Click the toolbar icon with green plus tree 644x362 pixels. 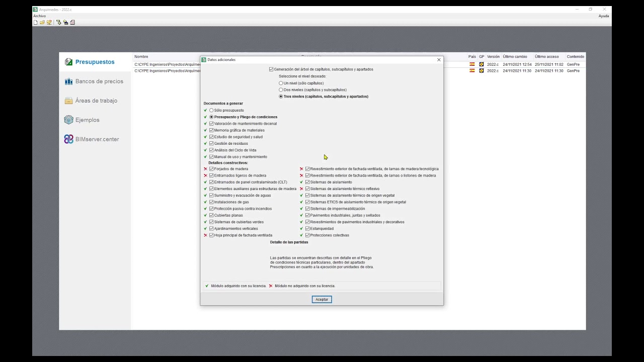(59, 22)
